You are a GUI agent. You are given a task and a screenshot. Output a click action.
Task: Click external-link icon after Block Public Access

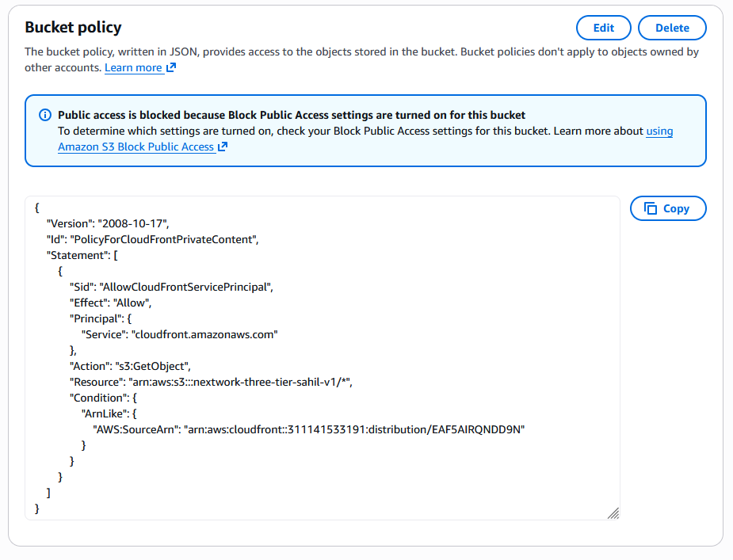pyautogui.click(x=223, y=147)
